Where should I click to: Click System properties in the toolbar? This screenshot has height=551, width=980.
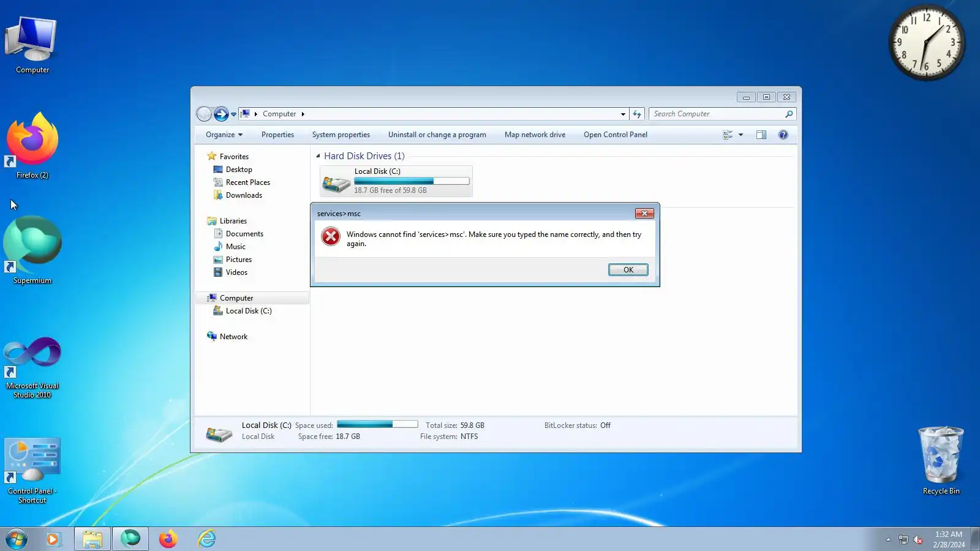pos(341,135)
